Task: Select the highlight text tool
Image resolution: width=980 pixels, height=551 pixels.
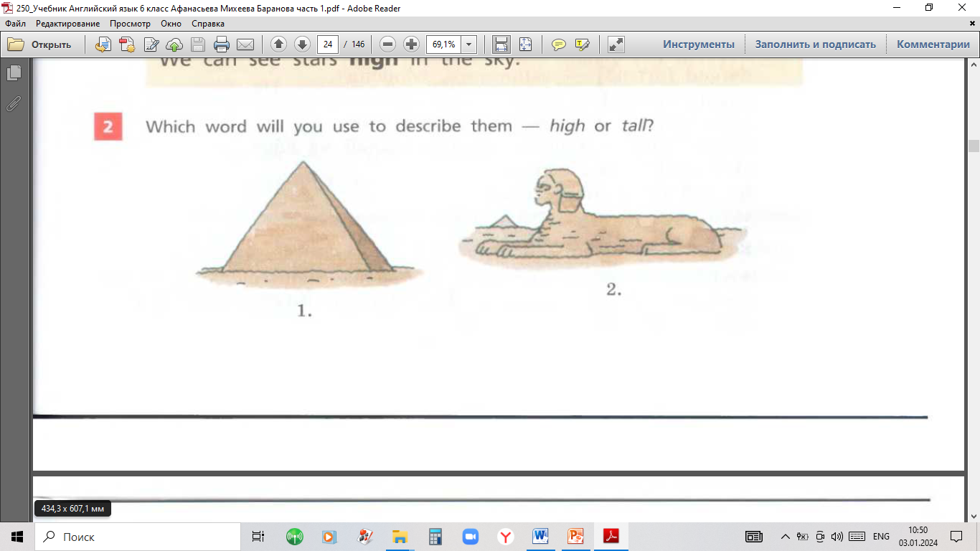Action: click(582, 44)
